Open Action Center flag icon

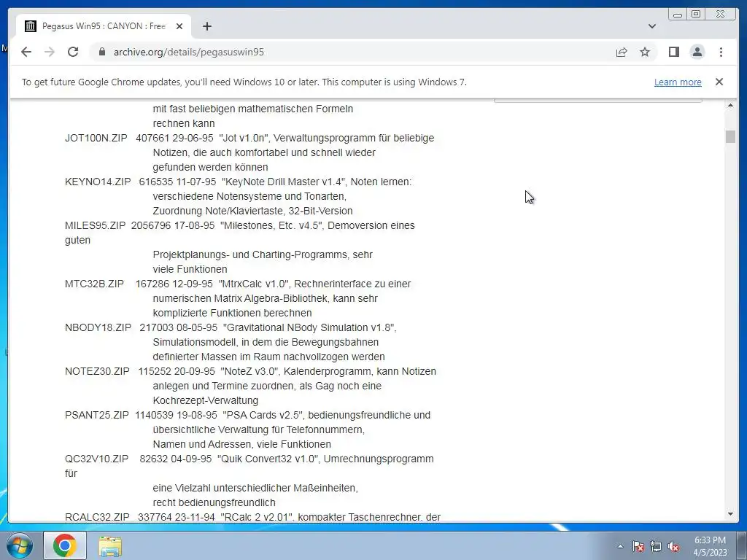click(638, 546)
